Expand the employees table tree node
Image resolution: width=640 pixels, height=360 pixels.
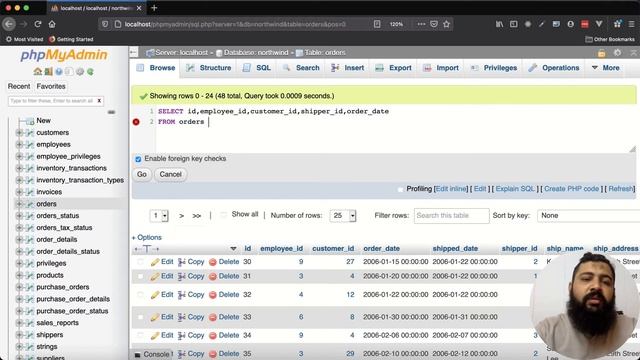click(x=19, y=144)
